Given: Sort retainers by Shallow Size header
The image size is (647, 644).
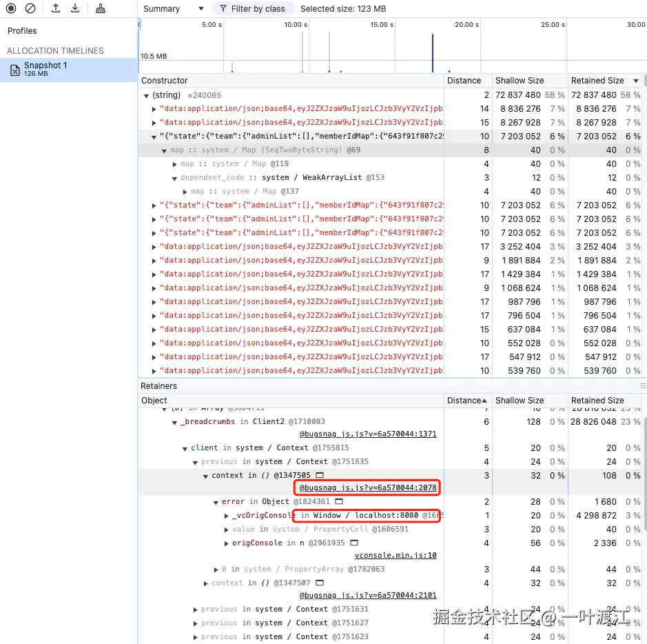Looking at the screenshot, I should pos(530,401).
